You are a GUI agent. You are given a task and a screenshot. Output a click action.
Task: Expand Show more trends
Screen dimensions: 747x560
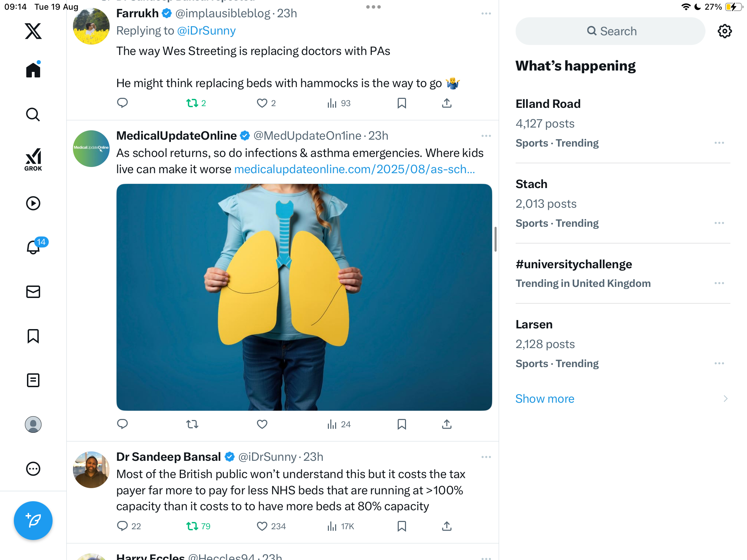click(545, 399)
